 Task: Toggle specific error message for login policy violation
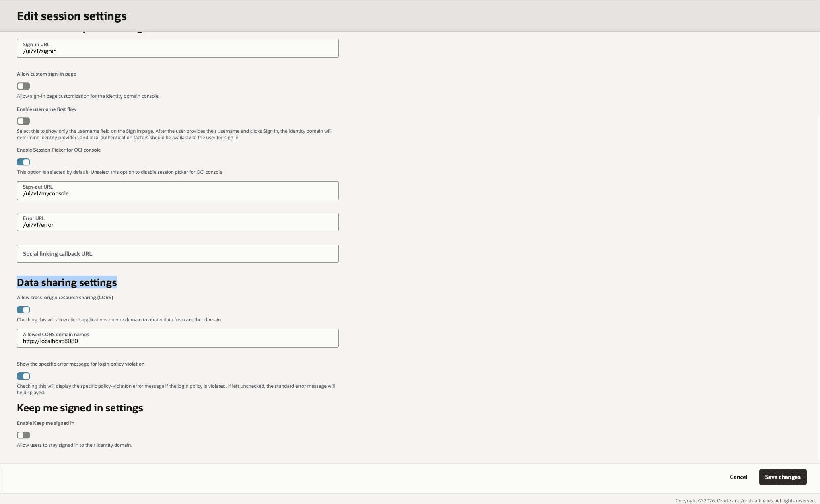(x=23, y=376)
